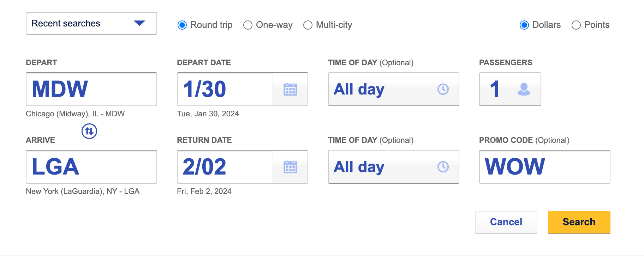Open the return All day time dropdown
The image size is (644, 256).
385,167
